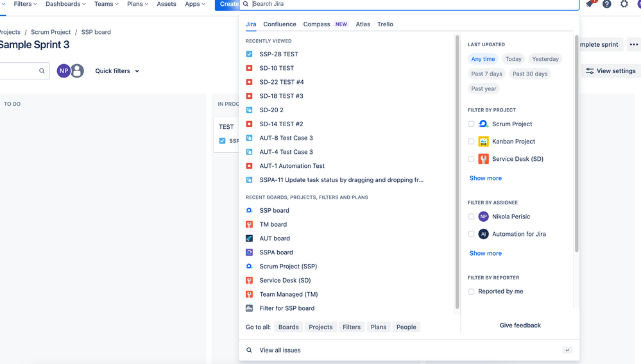The width and height of the screenshot is (641, 364).
Task: Click the SD-20 2 subtask icon
Action: 250,110
